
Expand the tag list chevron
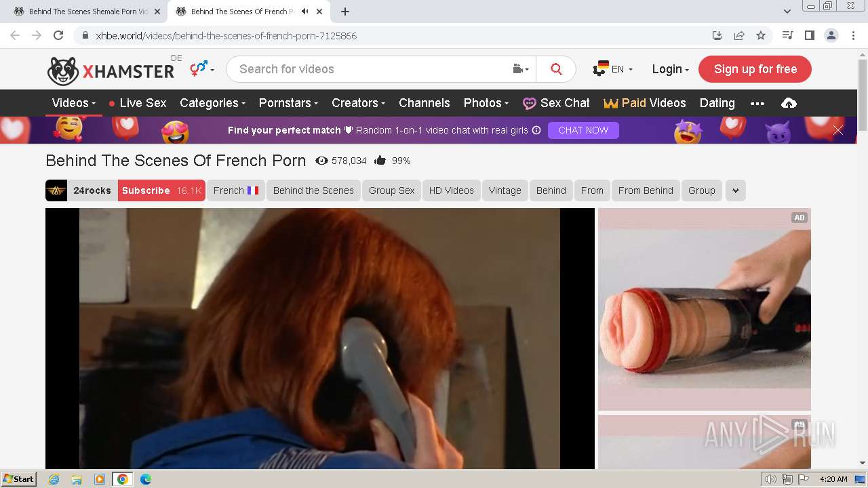pos(735,190)
